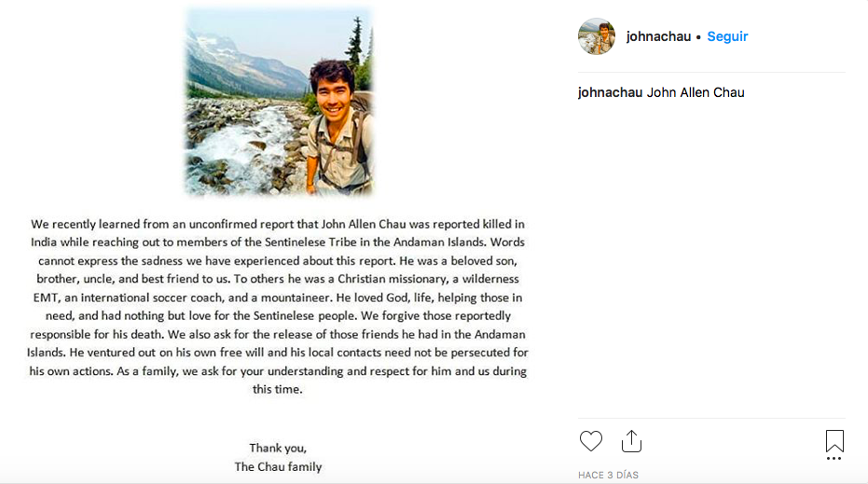This screenshot has height=484, width=868.
Task: Click the pine tree in the photo
Action: pos(354,42)
